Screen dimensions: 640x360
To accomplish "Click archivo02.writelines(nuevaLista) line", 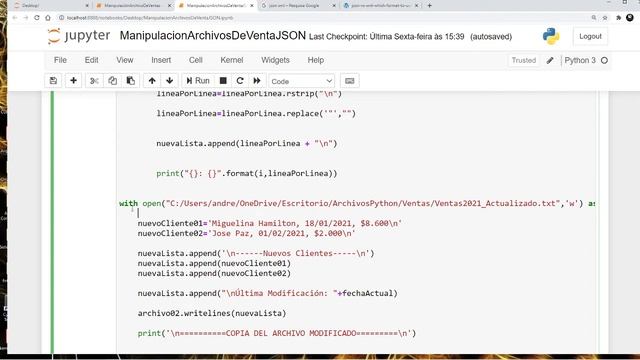I will (x=212, y=313).
